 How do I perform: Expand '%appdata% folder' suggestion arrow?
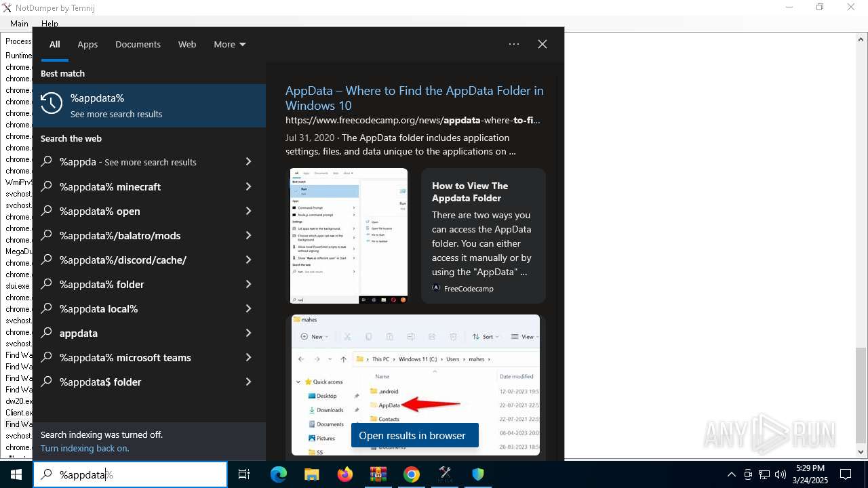[x=248, y=284]
